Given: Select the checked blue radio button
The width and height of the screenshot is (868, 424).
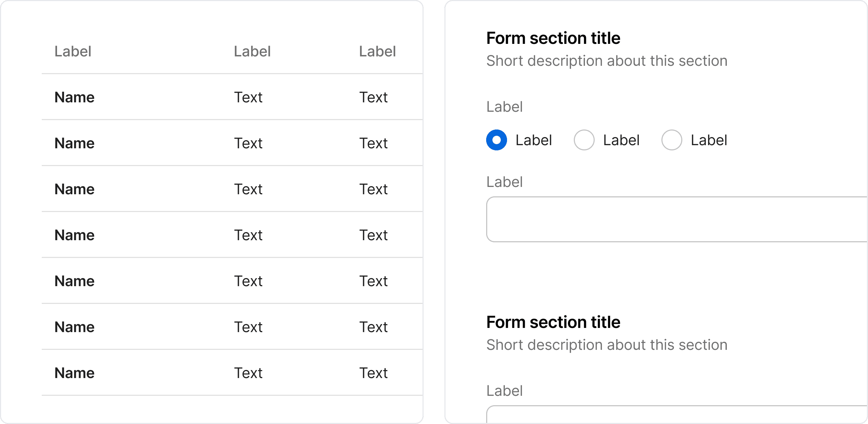Looking at the screenshot, I should coord(496,140).
